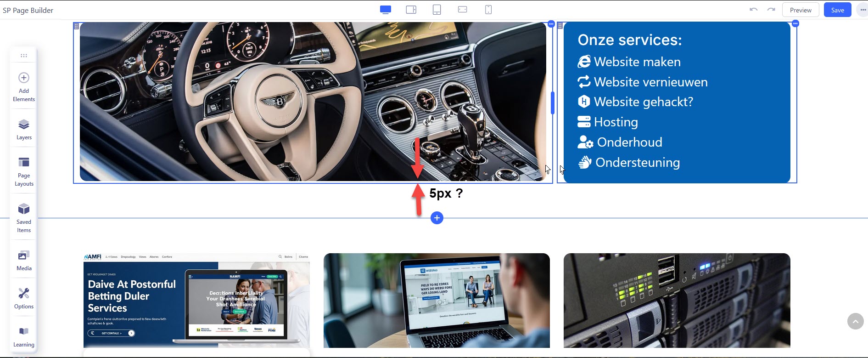The height and width of the screenshot is (358, 868).
Task: Click the column width resize handle
Action: point(553,103)
